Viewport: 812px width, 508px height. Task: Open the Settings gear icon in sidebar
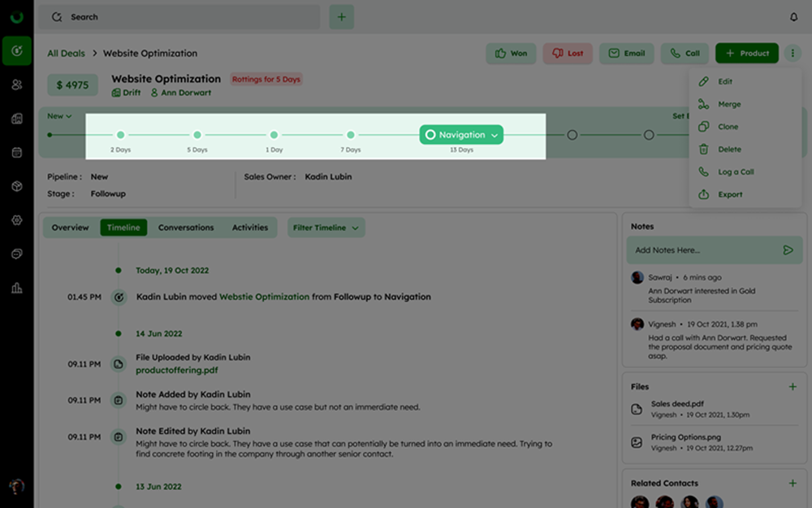point(16,219)
